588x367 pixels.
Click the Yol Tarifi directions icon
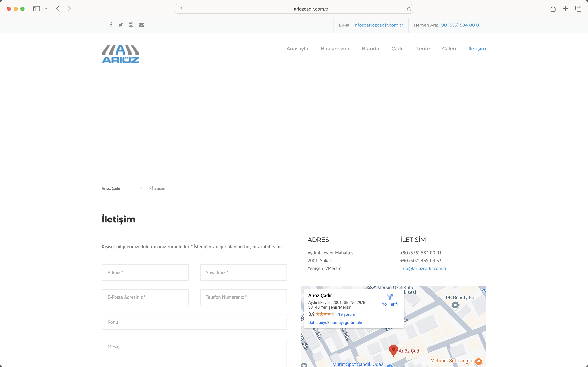tap(390, 297)
